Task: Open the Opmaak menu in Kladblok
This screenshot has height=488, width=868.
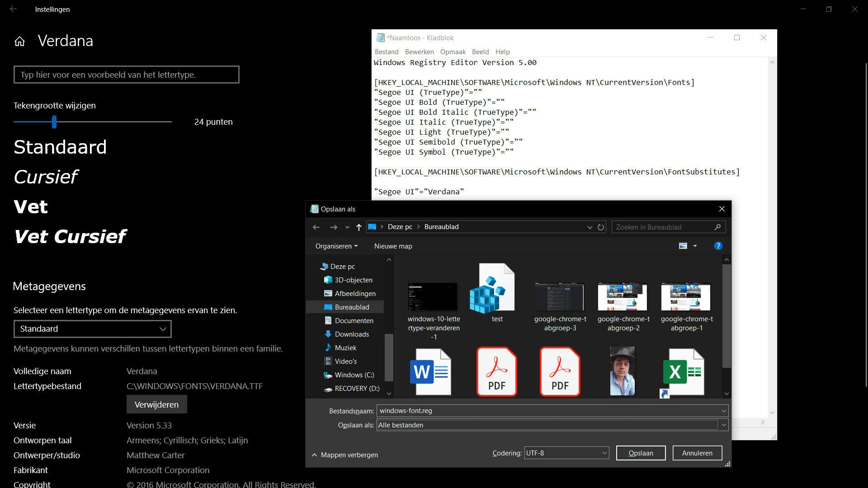Action: (x=453, y=52)
